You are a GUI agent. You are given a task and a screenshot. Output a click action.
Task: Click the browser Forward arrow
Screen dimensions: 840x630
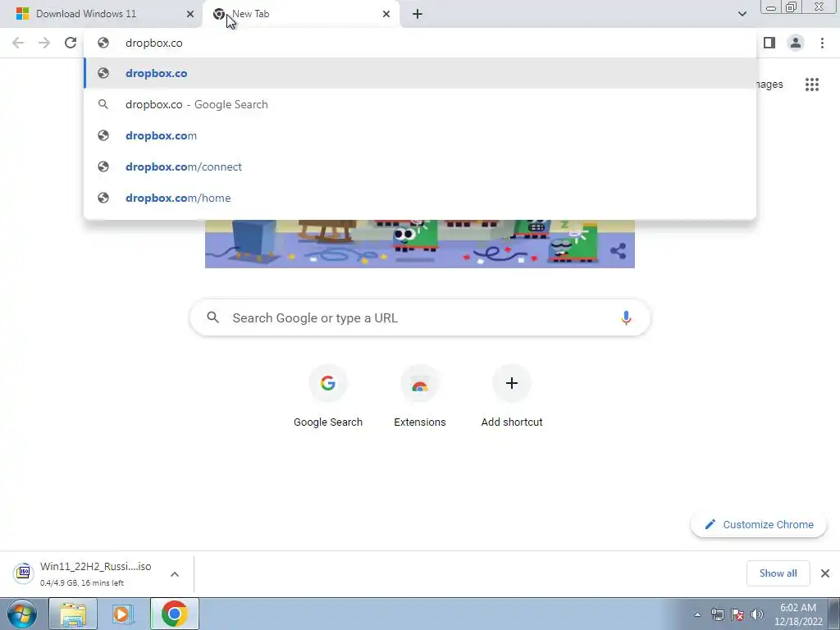point(44,43)
